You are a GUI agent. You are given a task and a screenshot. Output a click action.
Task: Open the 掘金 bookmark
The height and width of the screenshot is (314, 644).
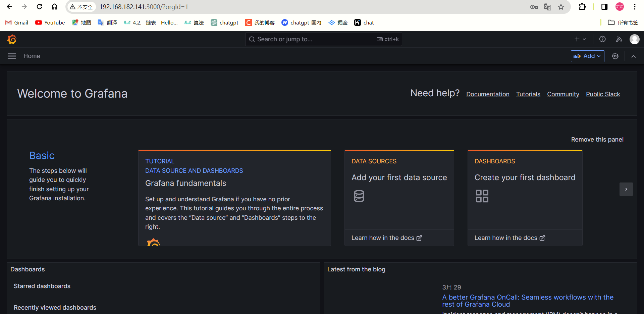tap(338, 22)
